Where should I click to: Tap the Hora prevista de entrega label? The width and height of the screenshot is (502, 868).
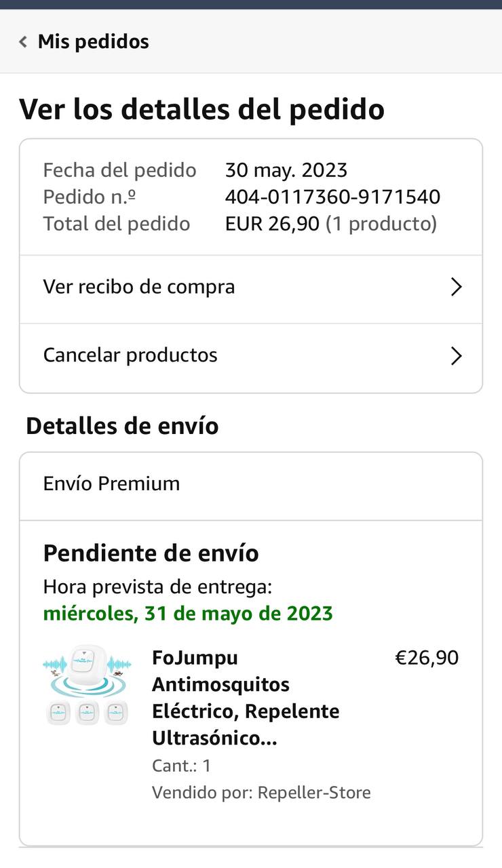(x=157, y=587)
